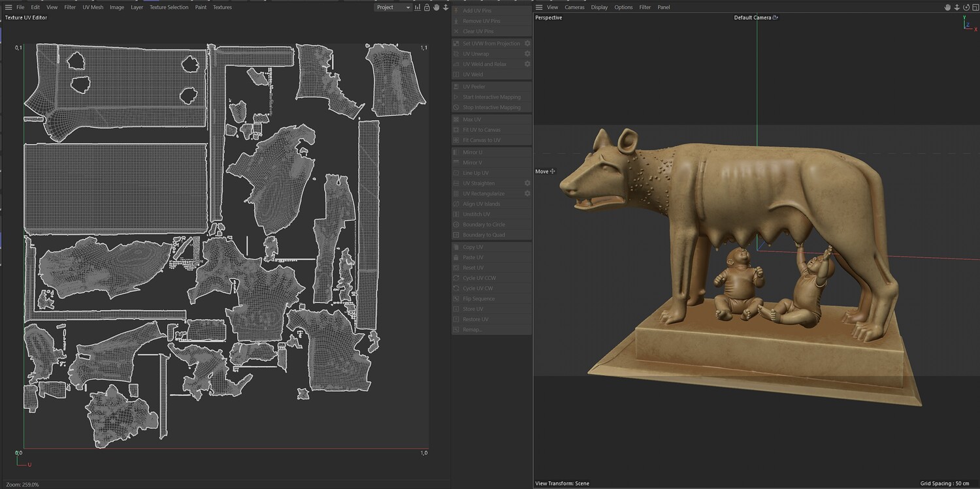
Task: Open the Perspective viewport's View menu
Action: coord(553,7)
